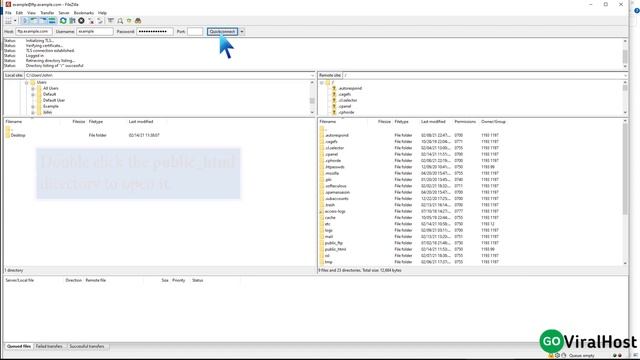The height and width of the screenshot is (360, 640).
Task: Click the Username input field
Action: [95, 31]
